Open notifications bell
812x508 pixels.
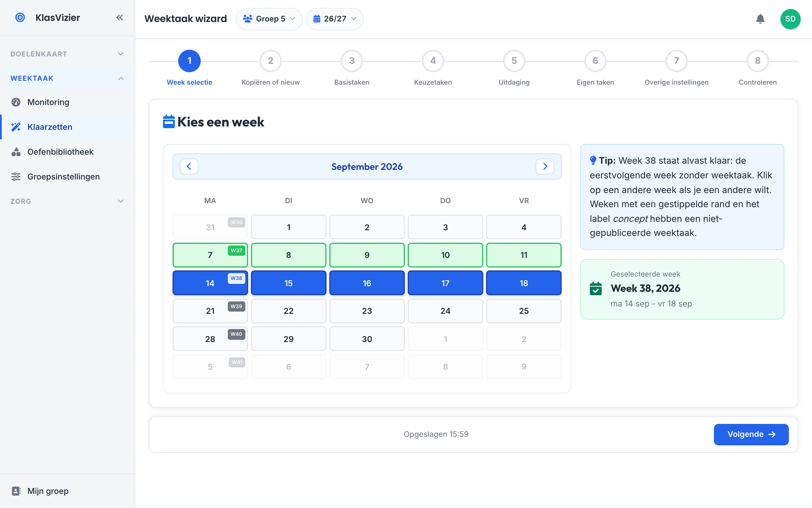tap(760, 19)
